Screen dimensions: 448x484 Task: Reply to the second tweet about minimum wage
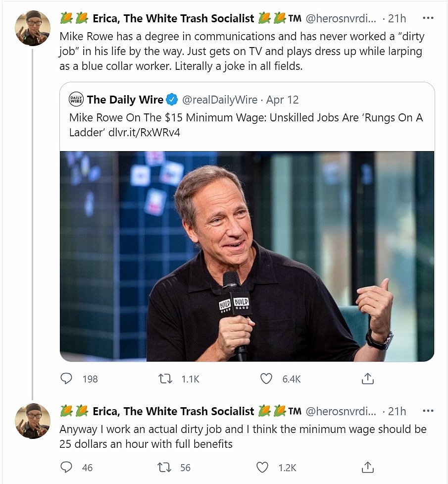(x=66, y=467)
